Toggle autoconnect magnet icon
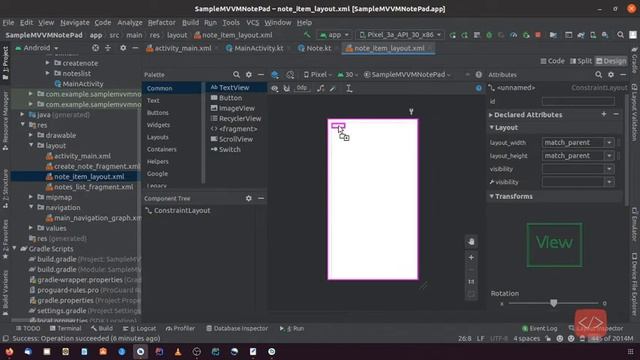Viewport: 640px width, 360px height. [287, 88]
